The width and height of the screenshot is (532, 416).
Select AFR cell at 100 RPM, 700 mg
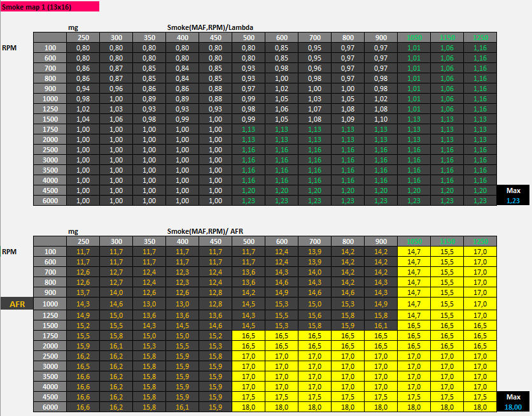pos(314,253)
